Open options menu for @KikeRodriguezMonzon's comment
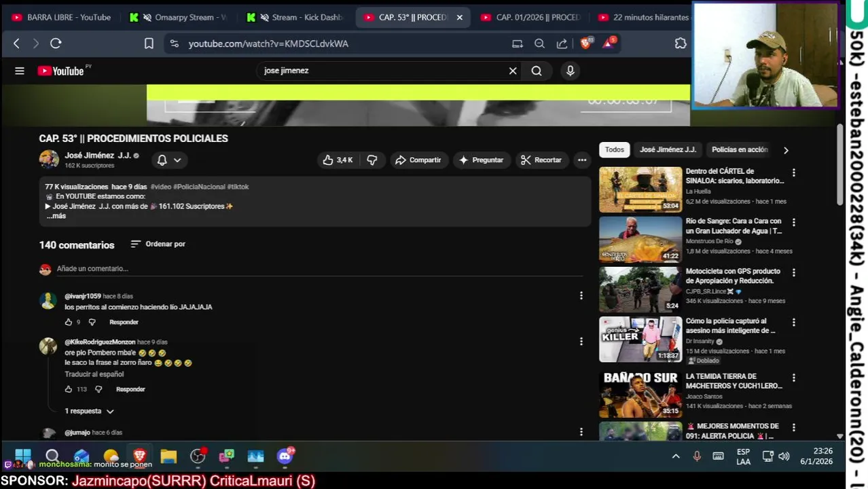868x489 pixels. coord(581,341)
